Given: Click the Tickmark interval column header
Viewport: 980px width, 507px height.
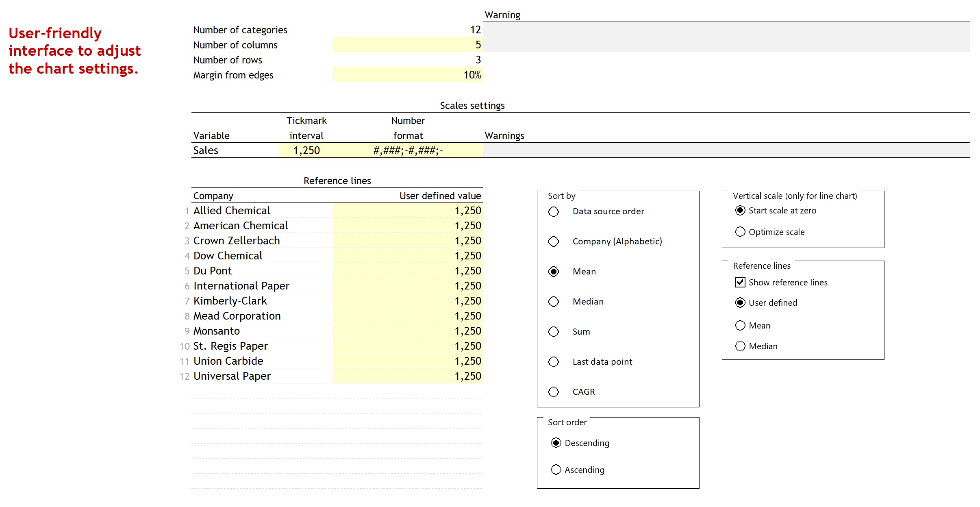Looking at the screenshot, I should 306,128.
